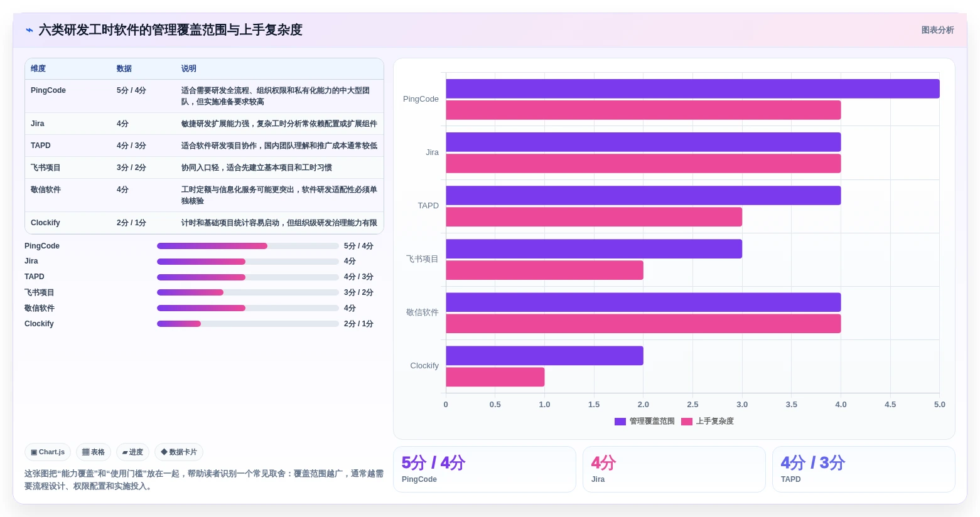Click the Clockify description 计时和基础项目统计容易启动
This screenshot has height=517, width=980.
tap(279, 223)
